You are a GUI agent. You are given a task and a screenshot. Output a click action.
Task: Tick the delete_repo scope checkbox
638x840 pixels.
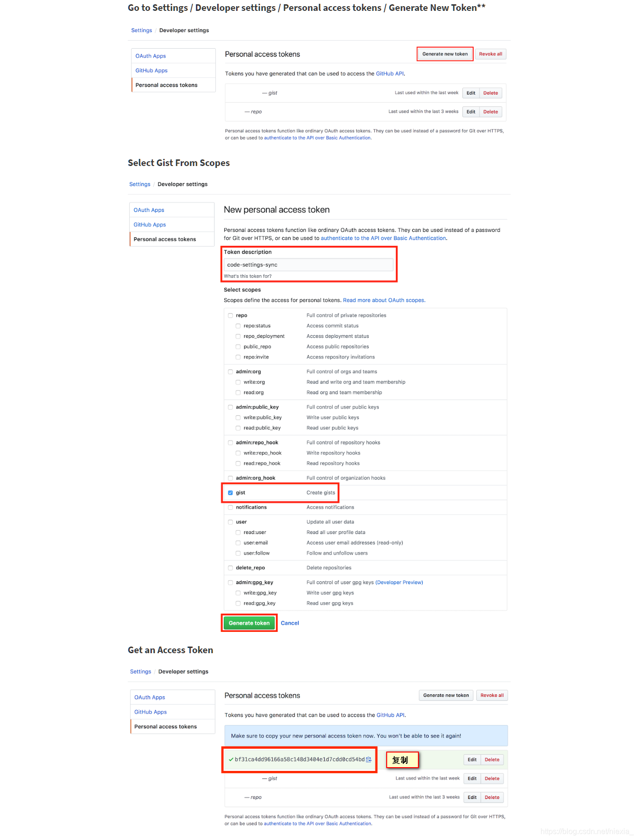click(230, 568)
